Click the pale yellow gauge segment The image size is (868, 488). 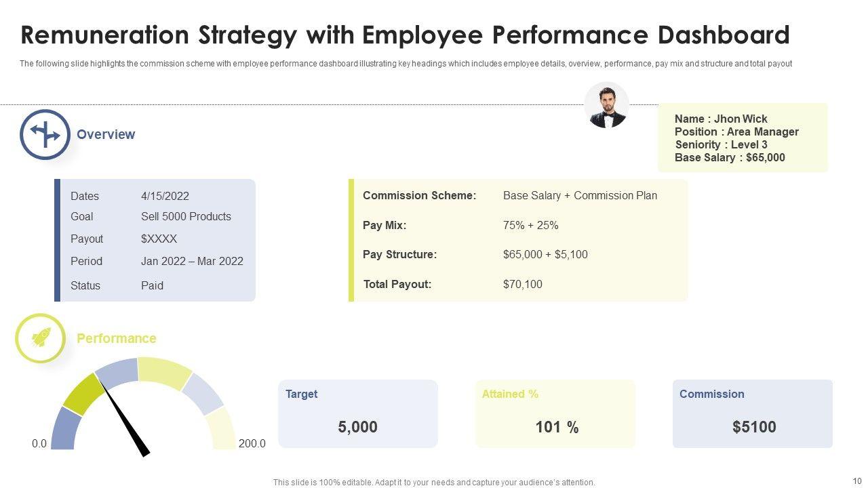coord(221,427)
